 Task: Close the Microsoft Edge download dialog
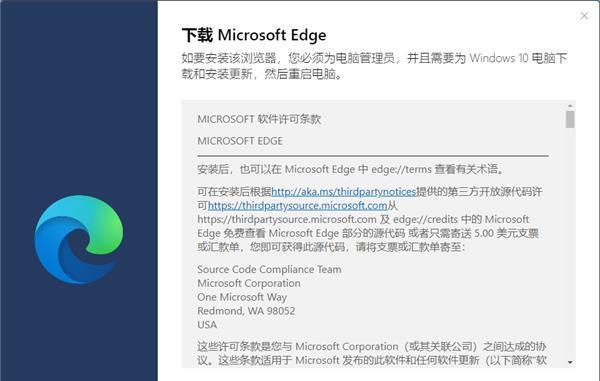point(584,16)
